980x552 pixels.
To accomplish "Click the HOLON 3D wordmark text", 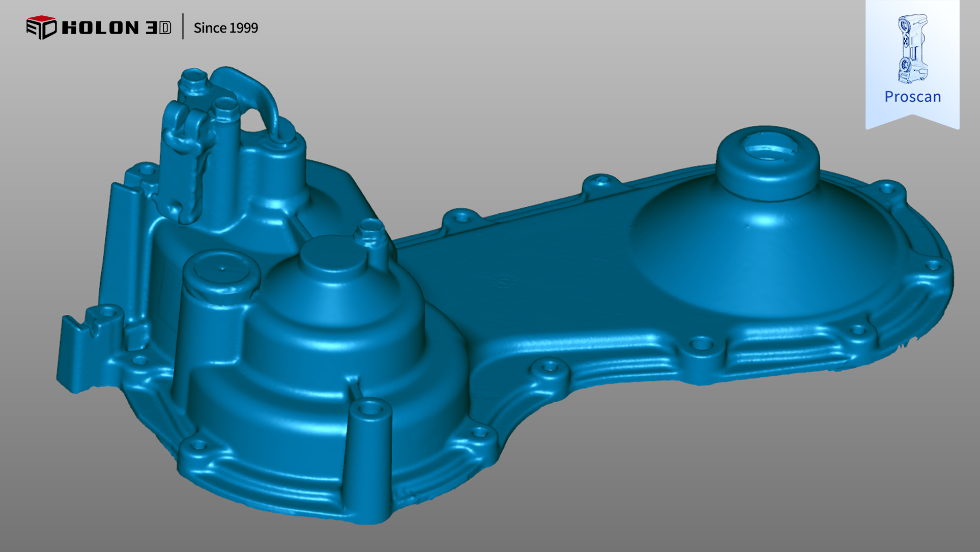I will (x=116, y=27).
